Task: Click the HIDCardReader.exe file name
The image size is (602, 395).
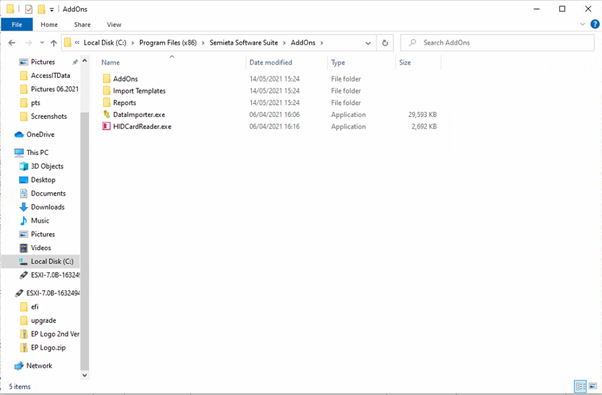Action: pyautogui.click(x=142, y=126)
